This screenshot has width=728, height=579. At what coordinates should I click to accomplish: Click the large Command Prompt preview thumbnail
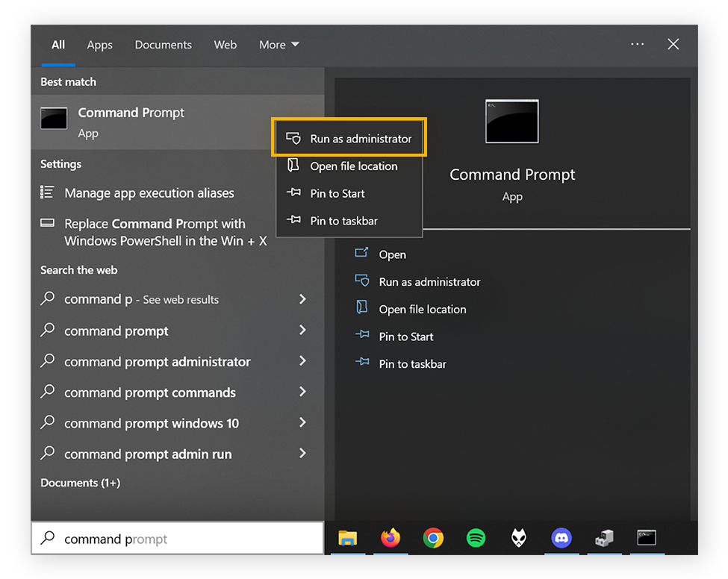click(511, 121)
